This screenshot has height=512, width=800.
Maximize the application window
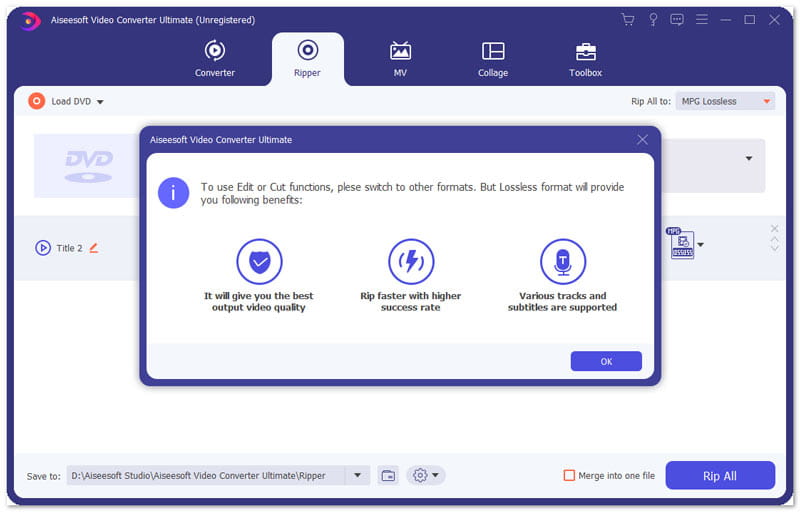coord(749,20)
